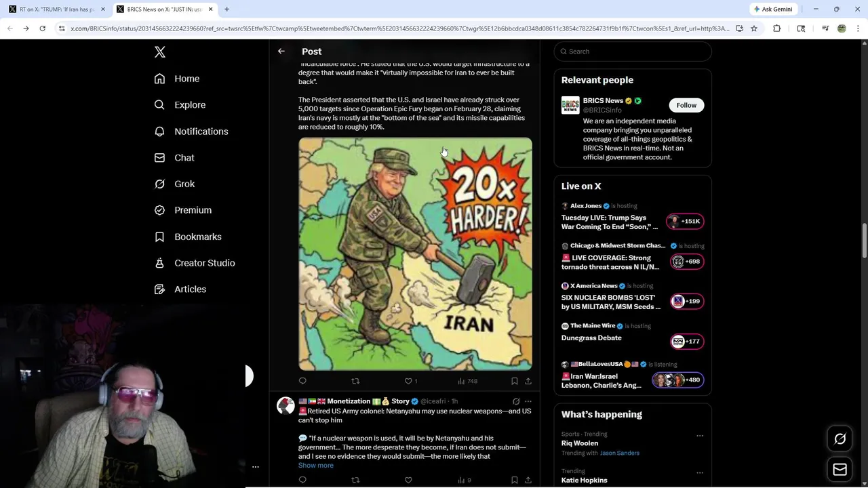Screen dimensions: 868x488
Task: Join BellaLovesUSA space +480
Action: 678,380
